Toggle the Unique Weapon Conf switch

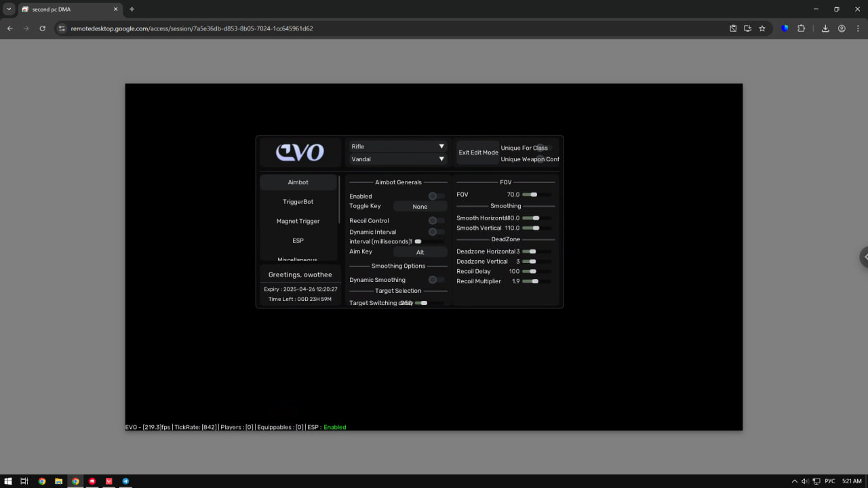pyautogui.click(x=545, y=159)
